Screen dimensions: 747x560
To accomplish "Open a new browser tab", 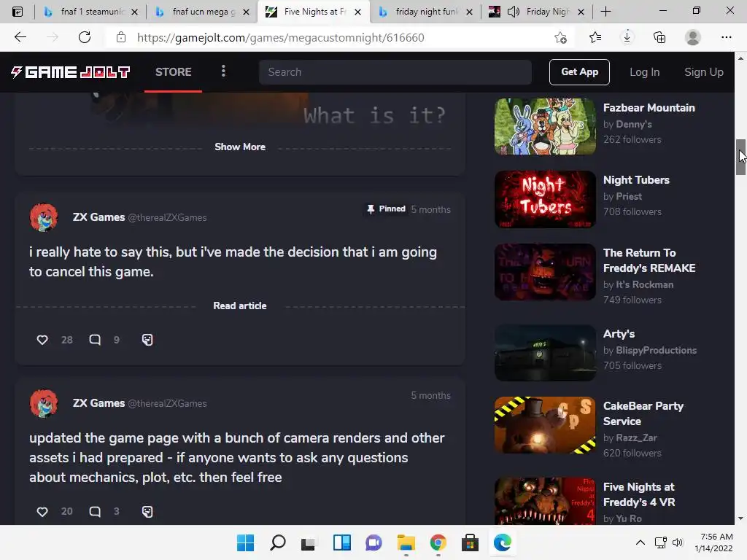I will (605, 12).
